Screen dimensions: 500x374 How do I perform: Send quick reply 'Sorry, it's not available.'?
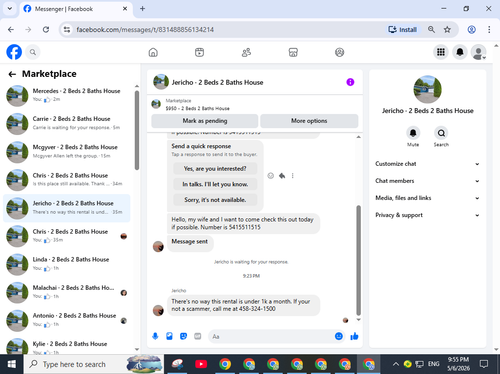coord(215,200)
